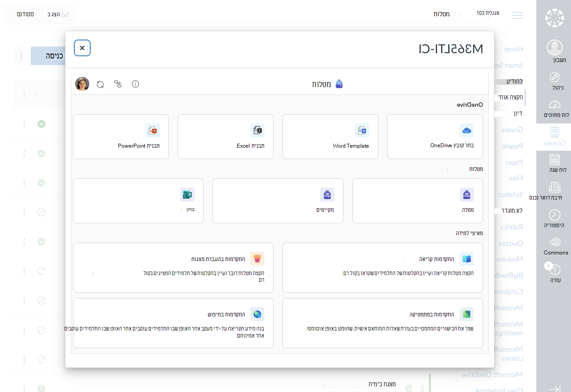571x392 pixels.
Task: Select the Word Template card
Action: click(x=330, y=137)
